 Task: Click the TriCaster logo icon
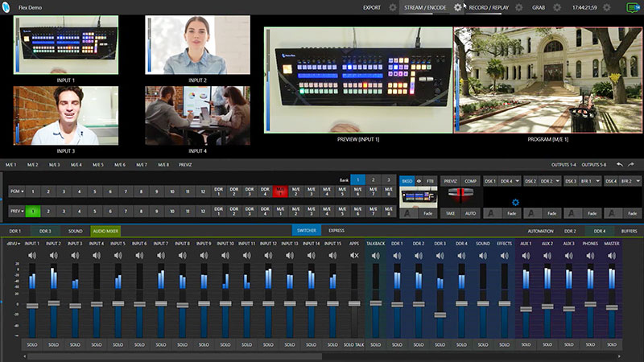[x=6, y=7]
